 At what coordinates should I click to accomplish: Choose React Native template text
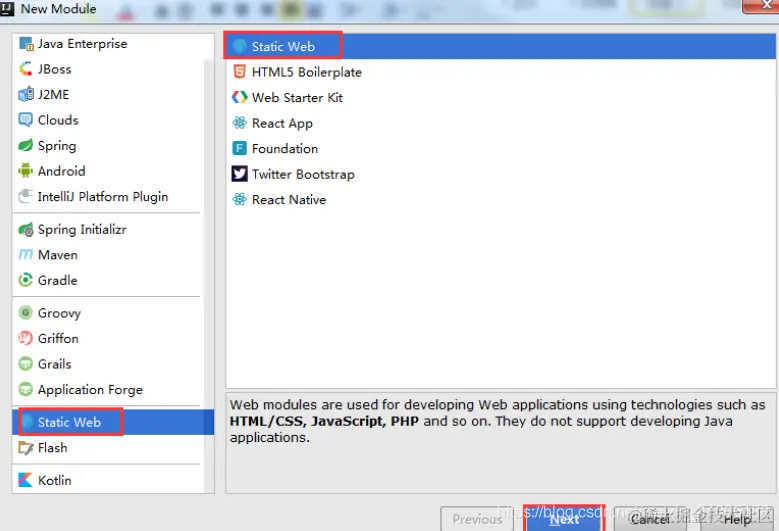click(x=289, y=200)
